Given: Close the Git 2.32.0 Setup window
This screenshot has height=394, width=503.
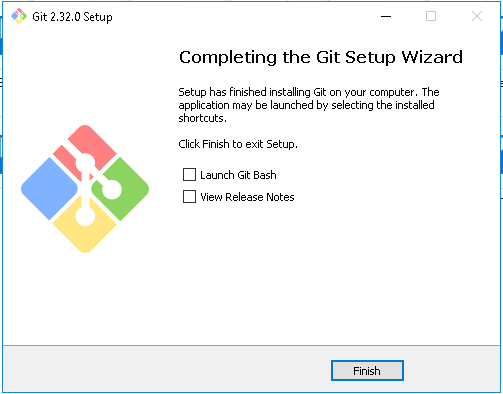Looking at the screenshot, I should [x=477, y=16].
